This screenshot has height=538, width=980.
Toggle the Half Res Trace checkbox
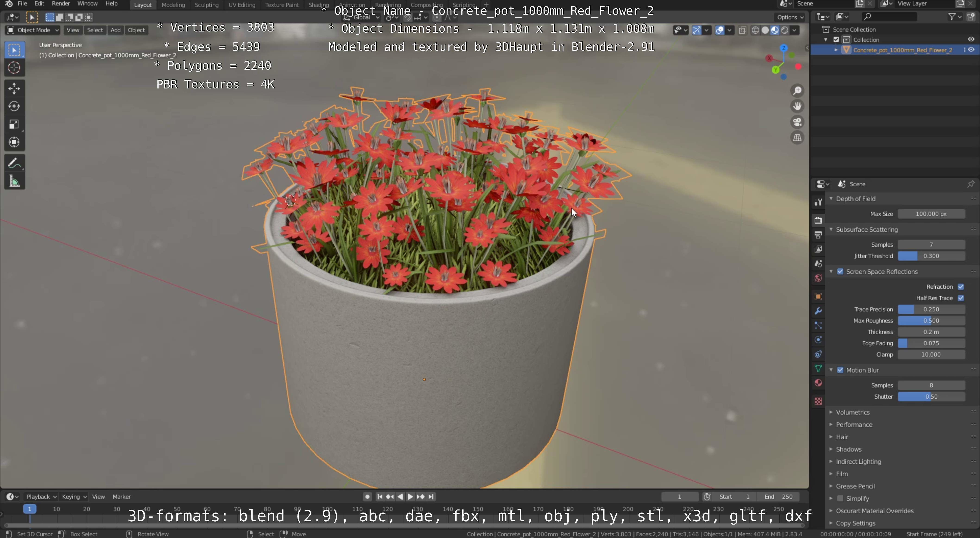pyautogui.click(x=961, y=298)
